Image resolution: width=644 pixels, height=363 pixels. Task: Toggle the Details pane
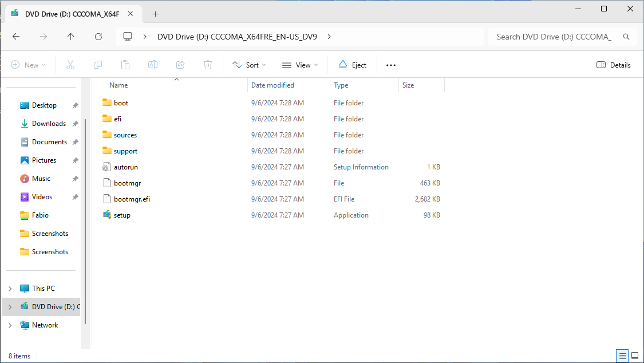(613, 65)
